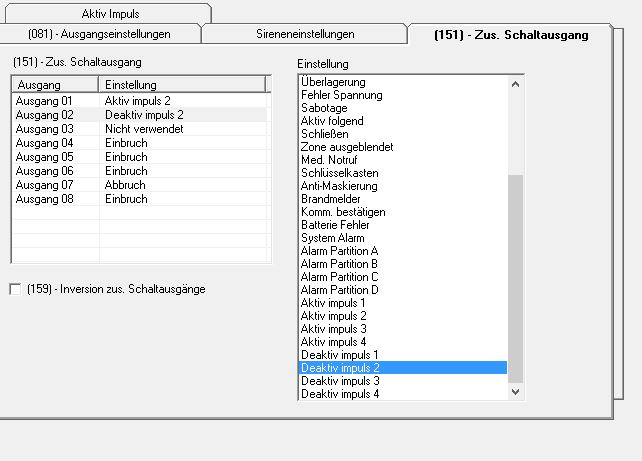The width and height of the screenshot is (642, 461).
Task: Choose Sabotage in the Einstellung list
Action: [x=324, y=108]
